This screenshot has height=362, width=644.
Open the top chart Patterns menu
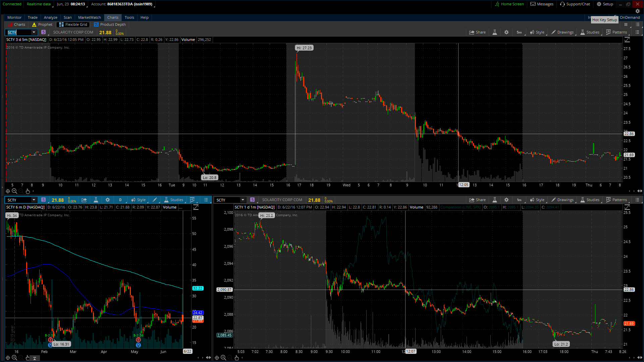pos(617,32)
